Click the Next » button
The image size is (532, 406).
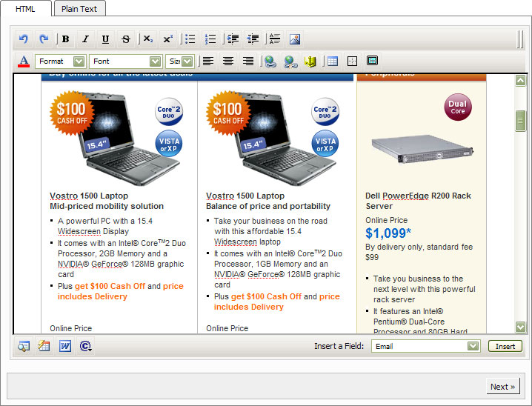(x=503, y=387)
